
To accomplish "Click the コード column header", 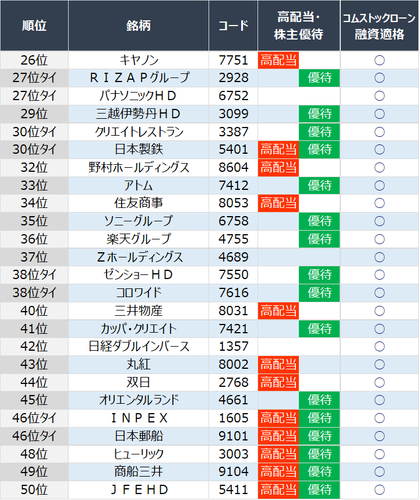I will (x=233, y=25).
